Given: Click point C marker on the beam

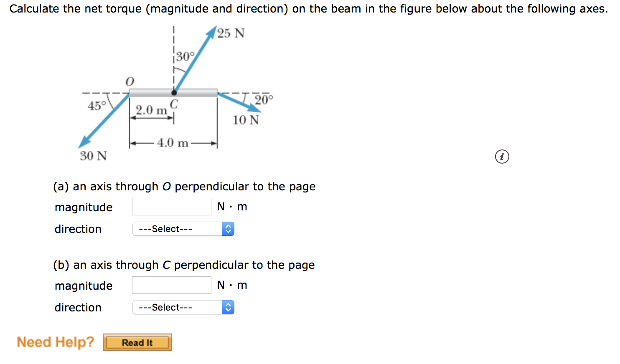Looking at the screenshot, I should click(x=174, y=93).
